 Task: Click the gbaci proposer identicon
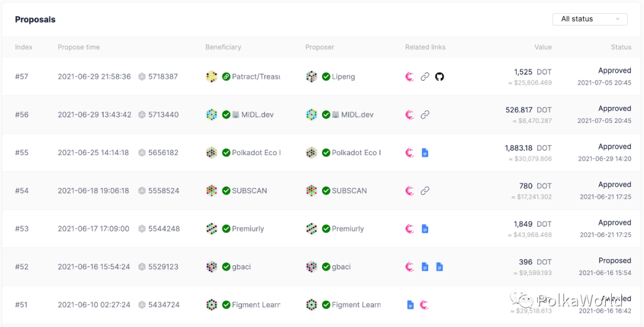312,267
